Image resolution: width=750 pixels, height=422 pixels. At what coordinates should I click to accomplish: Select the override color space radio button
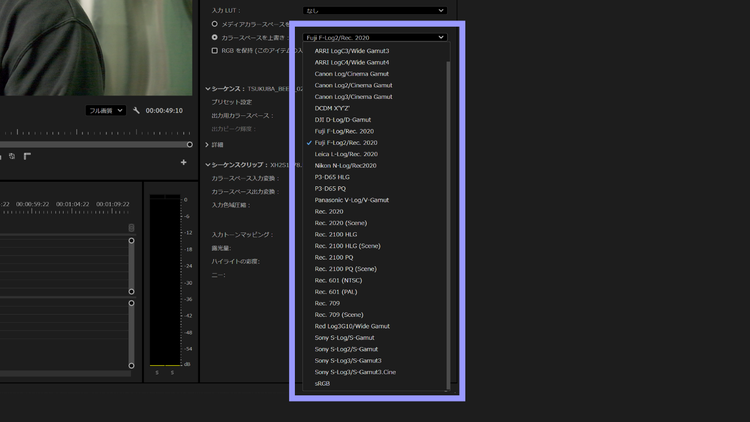coord(214,37)
